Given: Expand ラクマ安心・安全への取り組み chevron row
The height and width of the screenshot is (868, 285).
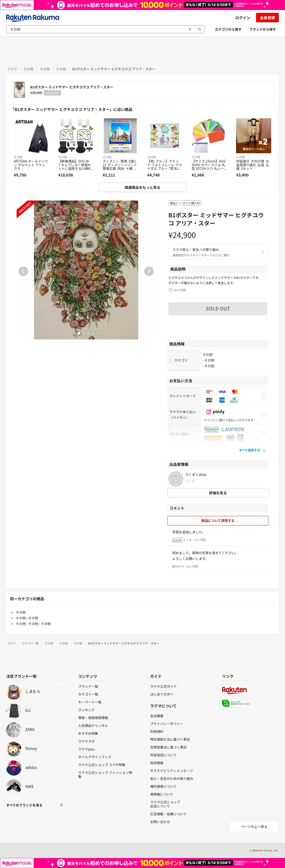Looking at the screenshot, I should tap(218, 252).
